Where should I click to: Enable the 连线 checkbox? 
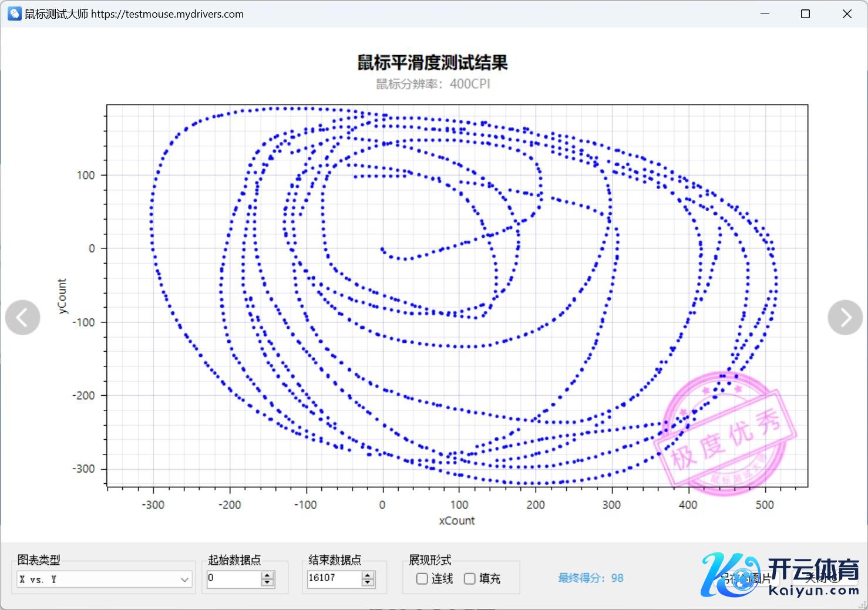pyautogui.click(x=422, y=579)
